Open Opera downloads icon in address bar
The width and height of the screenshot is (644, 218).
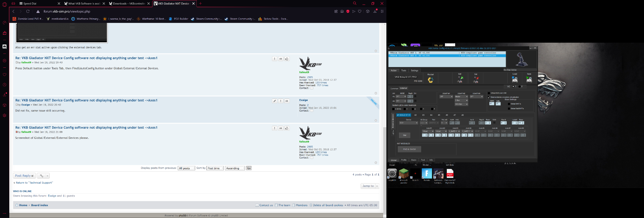click(x=375, y=11)
